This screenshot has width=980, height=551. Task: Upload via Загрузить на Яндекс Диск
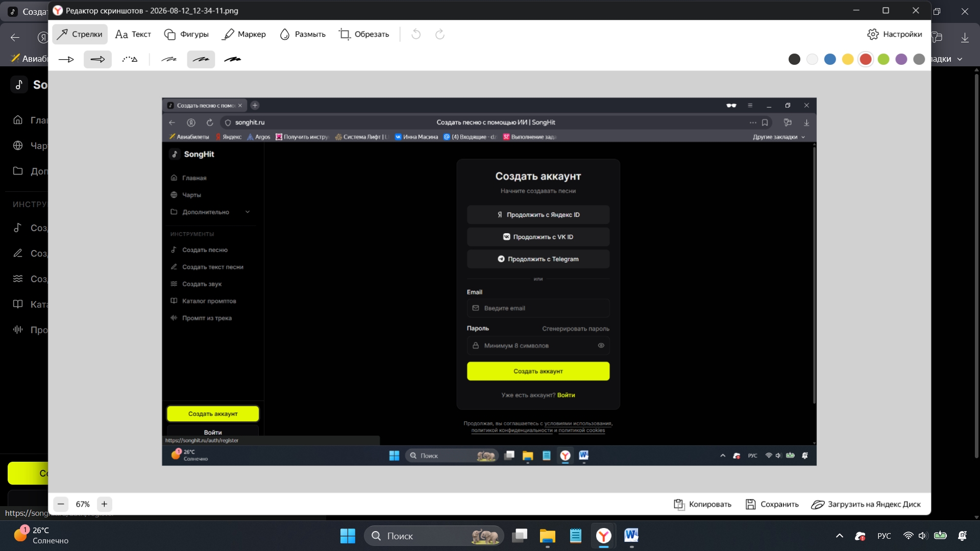pos(866,504)
